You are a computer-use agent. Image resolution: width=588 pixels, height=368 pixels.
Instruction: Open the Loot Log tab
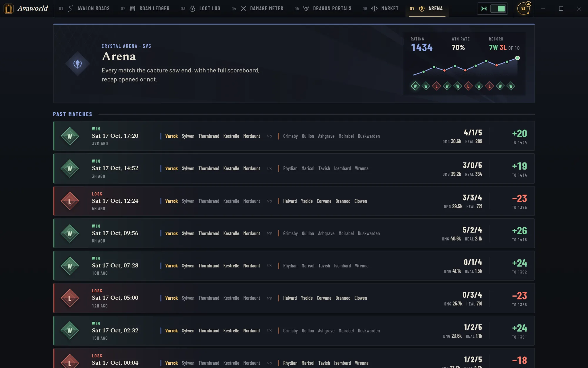coord(201,9)
